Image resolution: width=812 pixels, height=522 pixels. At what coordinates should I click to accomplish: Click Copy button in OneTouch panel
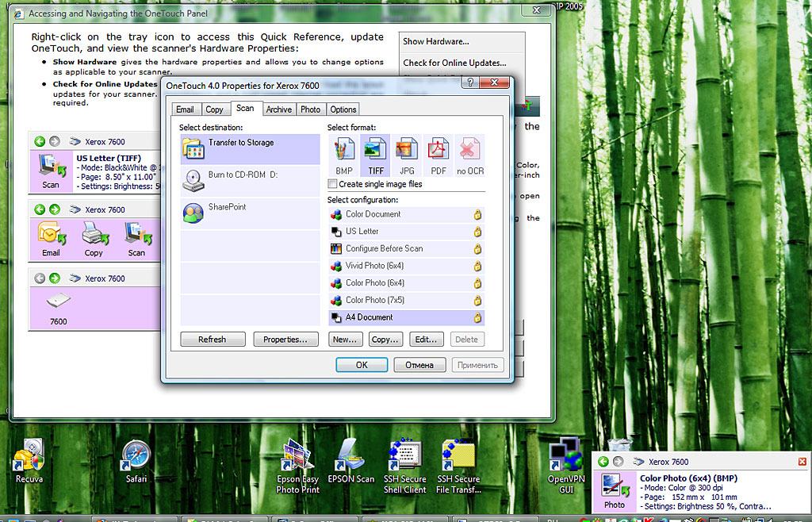[94, 240]
